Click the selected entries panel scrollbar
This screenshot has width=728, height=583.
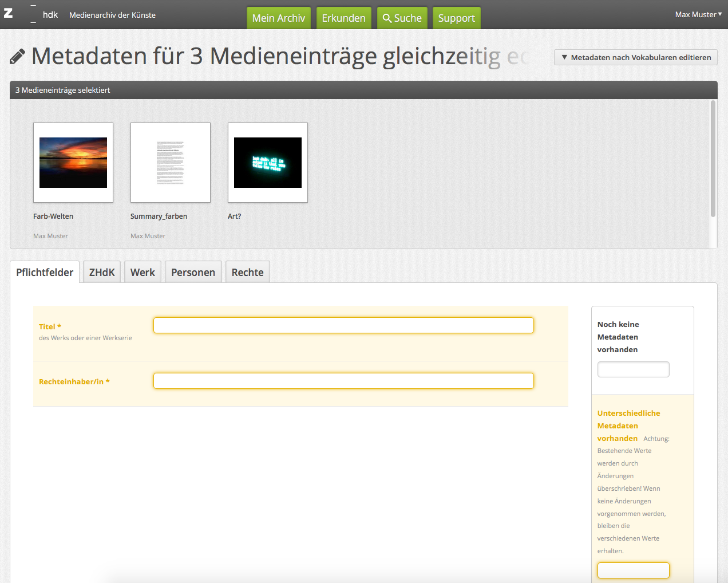713,159
